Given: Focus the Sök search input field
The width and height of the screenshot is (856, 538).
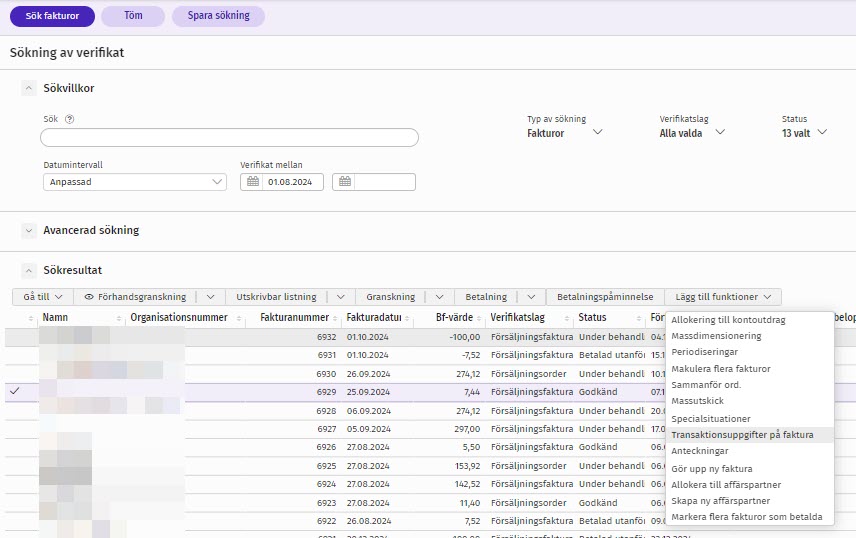Looking at the screenshot, I should (229, 138).
